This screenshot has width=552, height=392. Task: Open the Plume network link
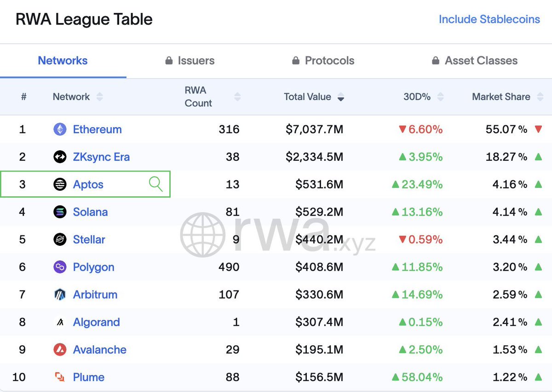(89, 377)
